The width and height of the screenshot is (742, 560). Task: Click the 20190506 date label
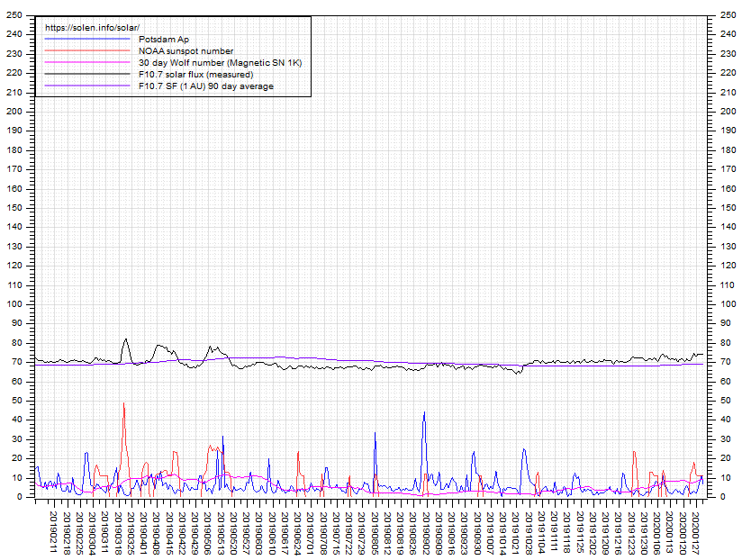point(207,532)
